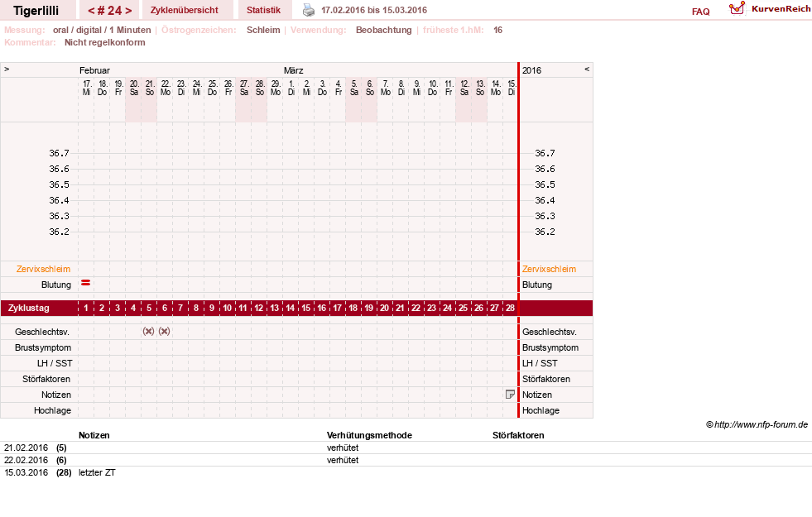Click the red bleeding mark on day 1
The width and height of the screenshot is (812, 517).
tap(86, 283)
